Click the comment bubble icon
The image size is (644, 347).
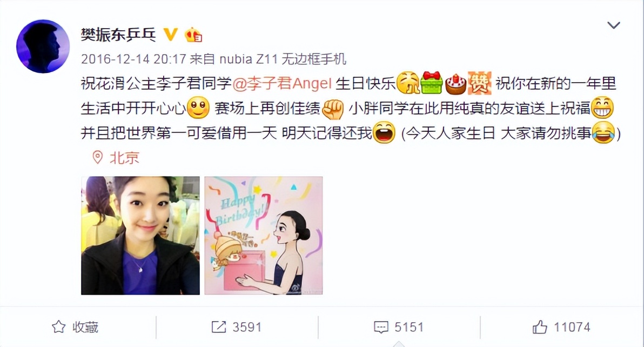(381, 328)
